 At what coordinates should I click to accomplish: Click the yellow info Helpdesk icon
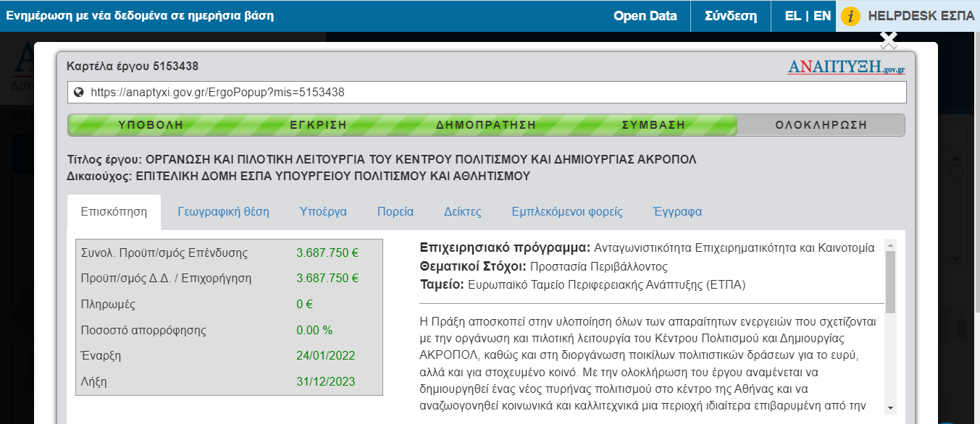pyautogui.click(x=850, y=16)
